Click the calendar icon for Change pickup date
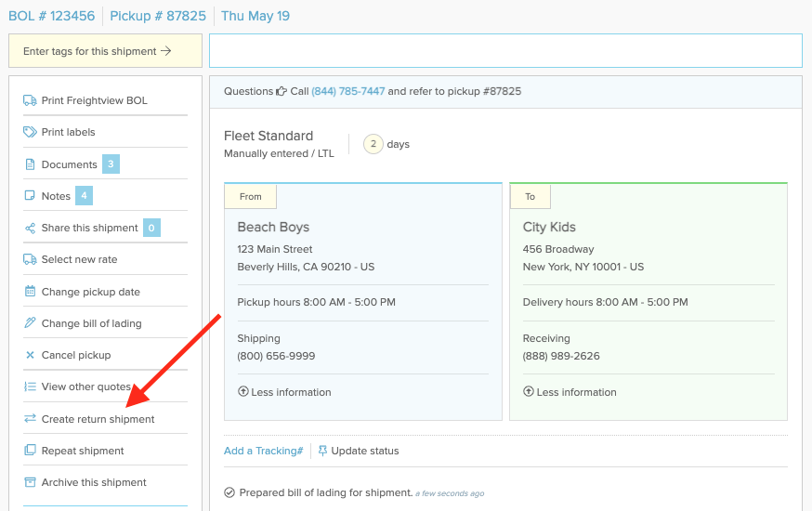Image resolution: width=812 pixels, height=511 pixels. coord(30,292)
